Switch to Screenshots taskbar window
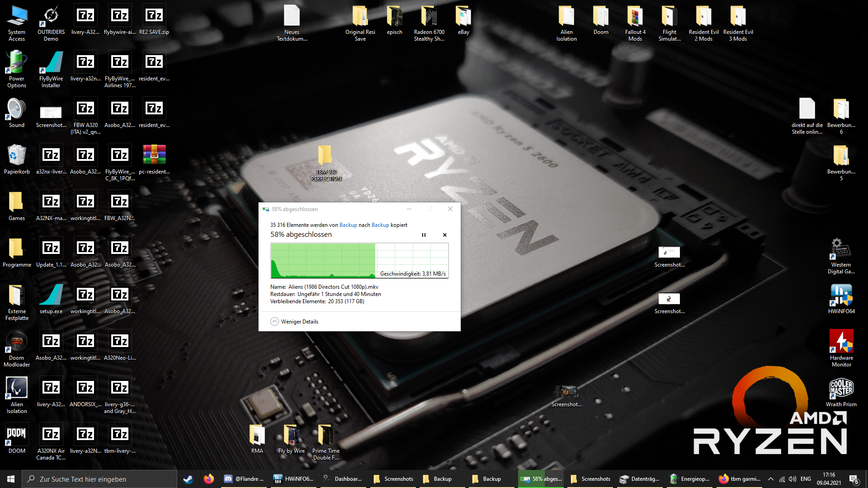This screenshot has width=868, height=488. tap(393, 479)
